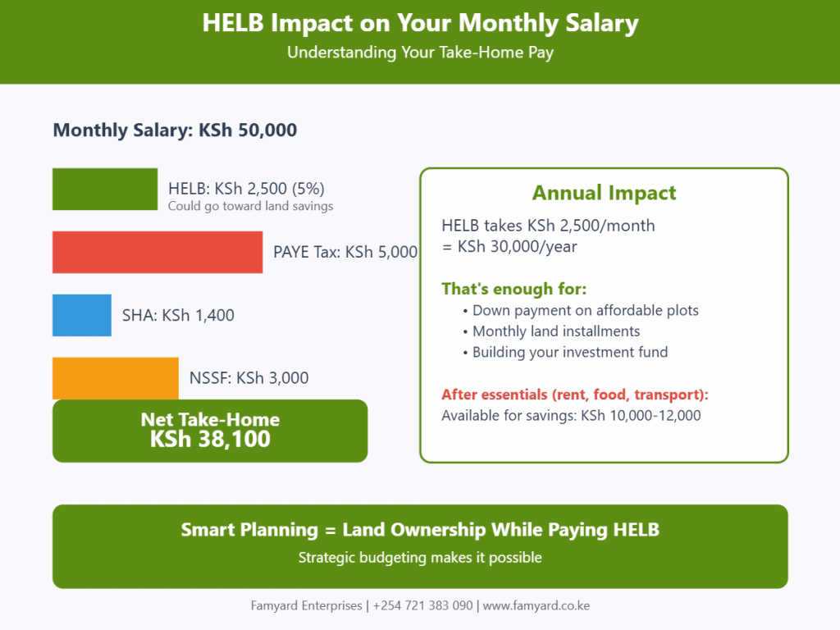The image size is (840, 630).
Task: Click the Famyard Enterprises footer name
Action: point(307,606)
